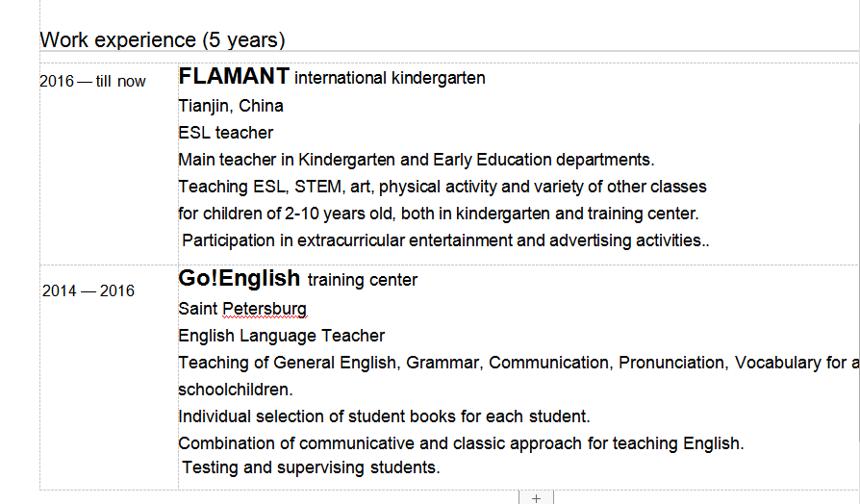
Task: Place cursor in "Tianjin, China" line
Action: [x=231, y=106]
